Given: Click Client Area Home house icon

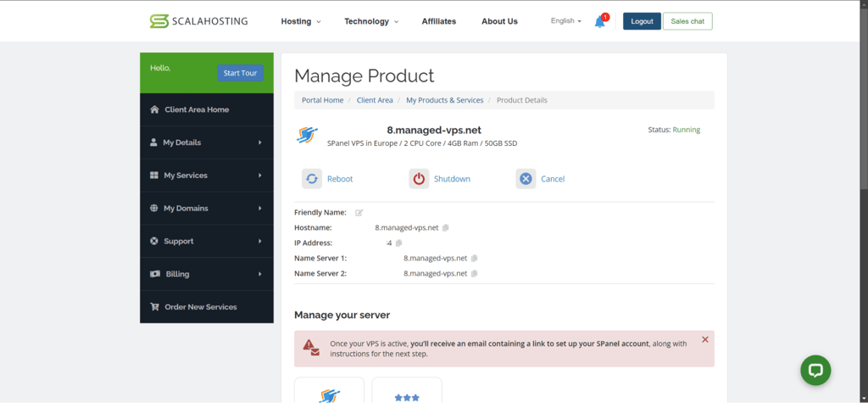Looking at the screenshot, I should click(155, 109).
